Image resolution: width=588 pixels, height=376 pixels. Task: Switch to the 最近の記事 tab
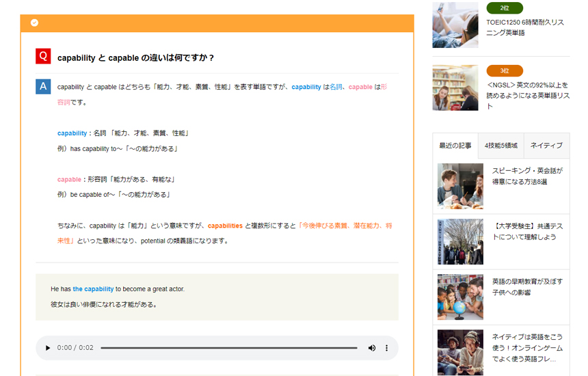pos(455,146)
